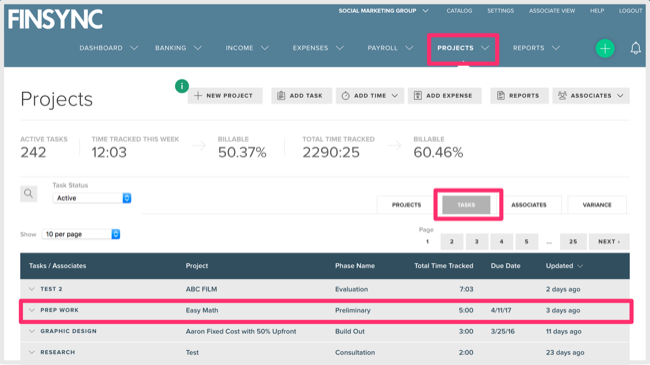
Task: Open Payroll nav menu
Action: pyautogui.click(x=390, y=48)
